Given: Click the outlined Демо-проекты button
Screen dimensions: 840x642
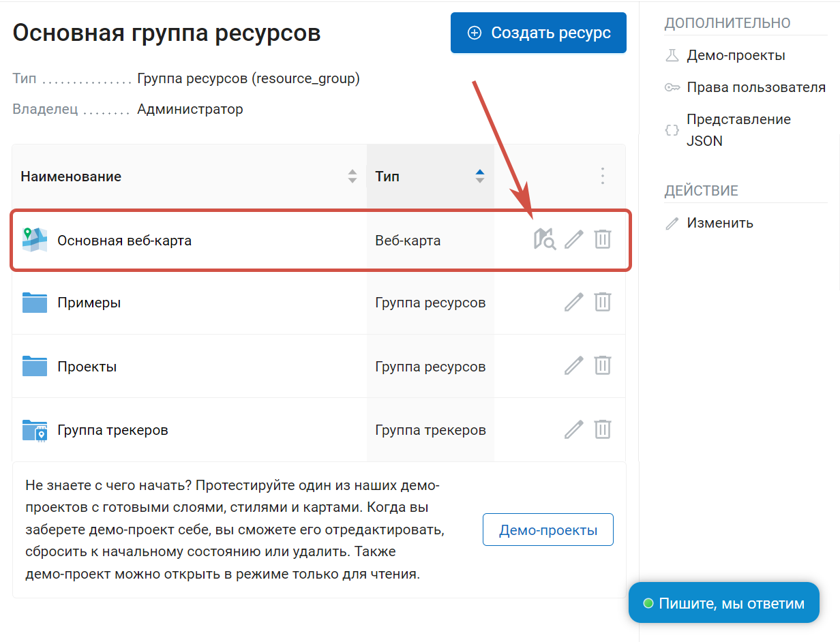Looking at the screenshot, I should tap(547, 530).
